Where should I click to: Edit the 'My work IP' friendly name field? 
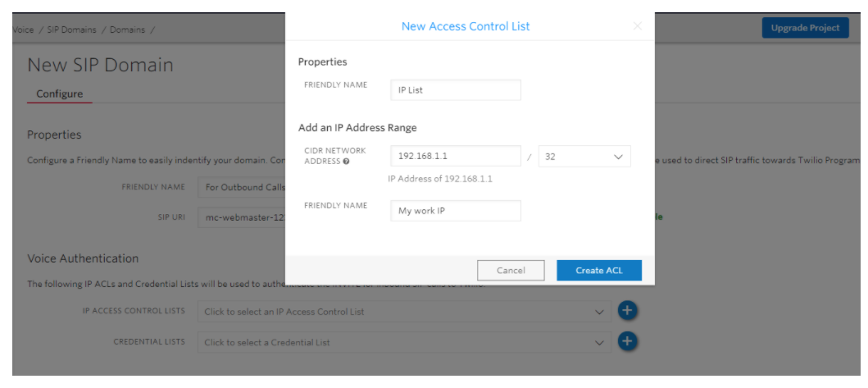pyautogui.click(x=456, y=211)
